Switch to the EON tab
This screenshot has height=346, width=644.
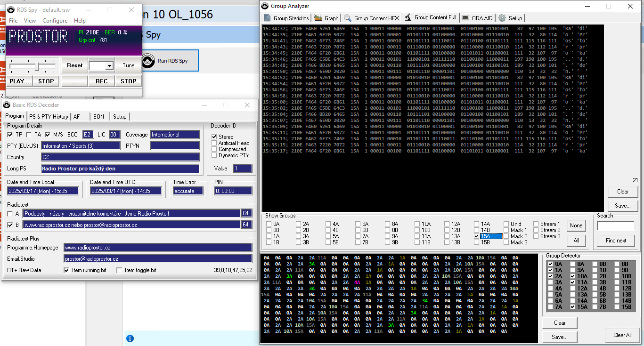100,117
